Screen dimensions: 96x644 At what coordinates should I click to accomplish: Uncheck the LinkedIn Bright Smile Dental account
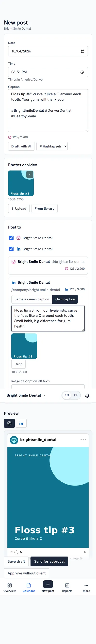[x=11, y=249]
